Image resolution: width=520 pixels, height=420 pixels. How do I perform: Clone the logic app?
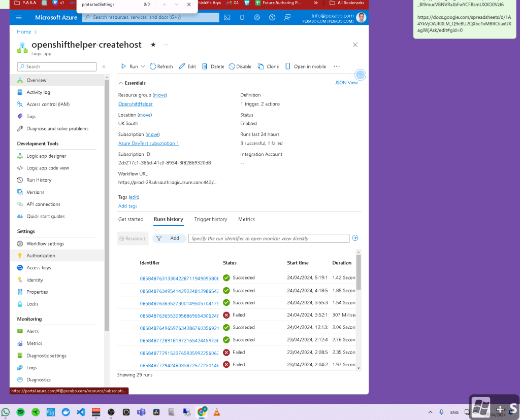tap(268, 66)
